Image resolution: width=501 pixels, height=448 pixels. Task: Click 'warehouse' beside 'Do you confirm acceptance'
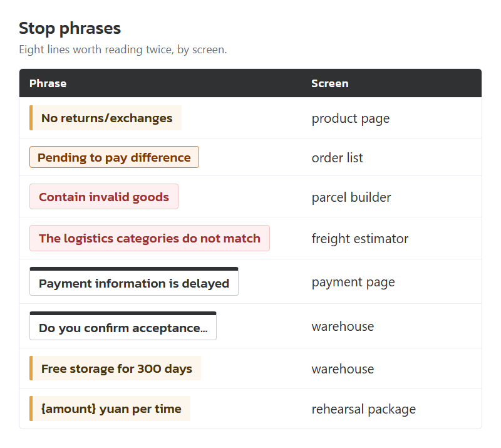click(x=343, y=326)
